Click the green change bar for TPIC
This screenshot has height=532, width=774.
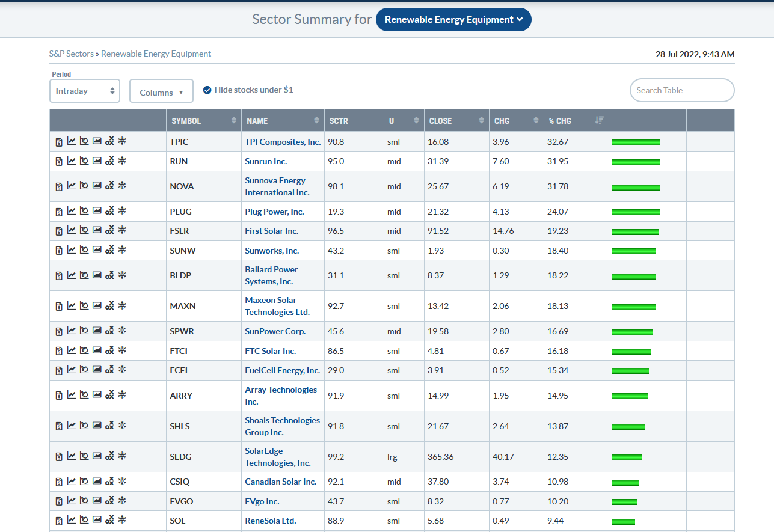click(636, 142)
